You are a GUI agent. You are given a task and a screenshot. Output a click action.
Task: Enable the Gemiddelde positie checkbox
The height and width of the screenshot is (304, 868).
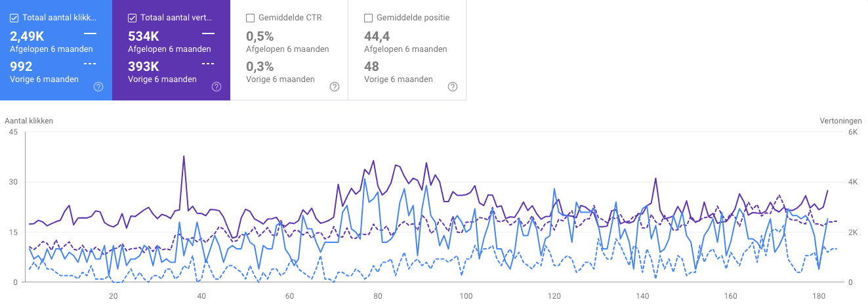pos(368,18)
